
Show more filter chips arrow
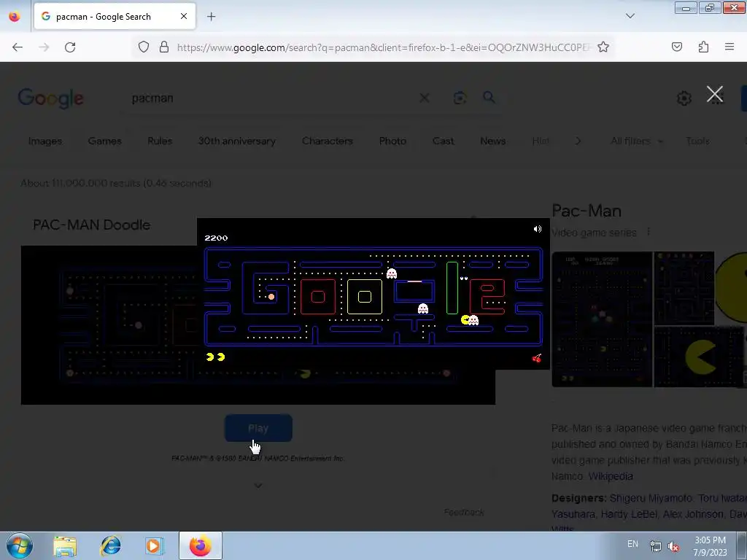tap(578, 141)
